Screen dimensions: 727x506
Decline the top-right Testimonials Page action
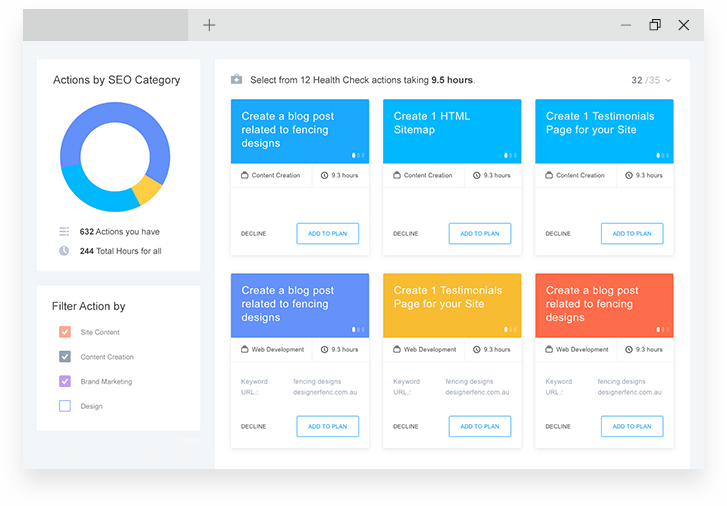[x=558, y=234]
